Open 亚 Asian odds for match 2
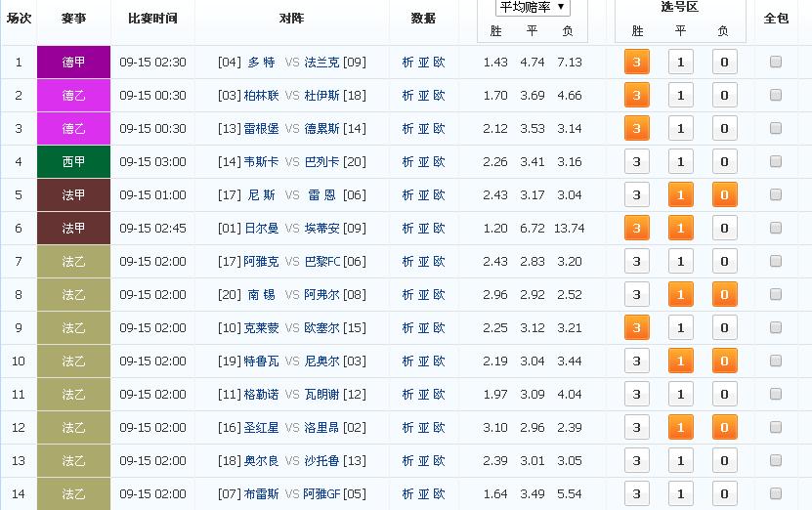 point(424,96)
